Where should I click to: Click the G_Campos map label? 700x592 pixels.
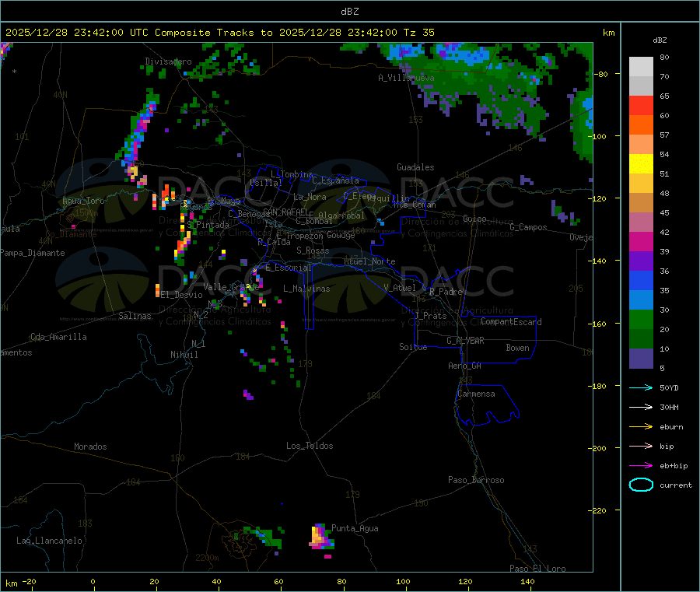528,227
